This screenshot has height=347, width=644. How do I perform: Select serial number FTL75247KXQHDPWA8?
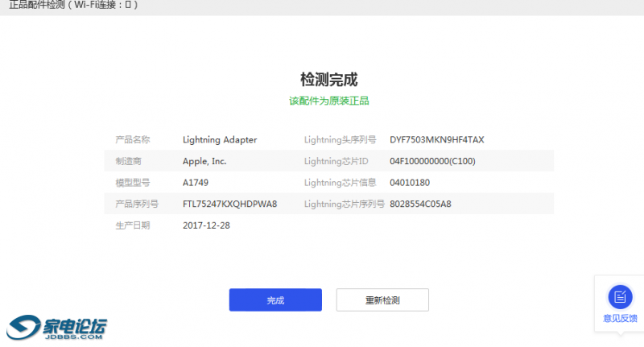pos(230,204)
